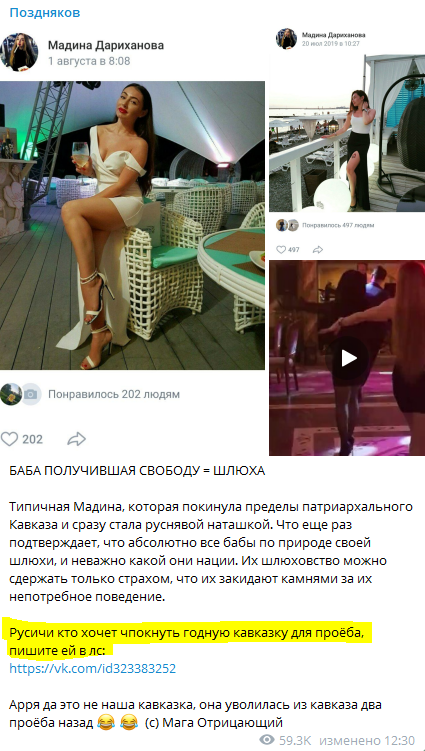
Task: Click the camera icon next to liker avatar
Action: pyautogui.click(x=31, y=394)
